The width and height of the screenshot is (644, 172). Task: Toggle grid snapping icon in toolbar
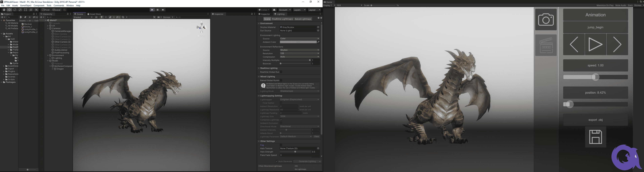point(64,10)
